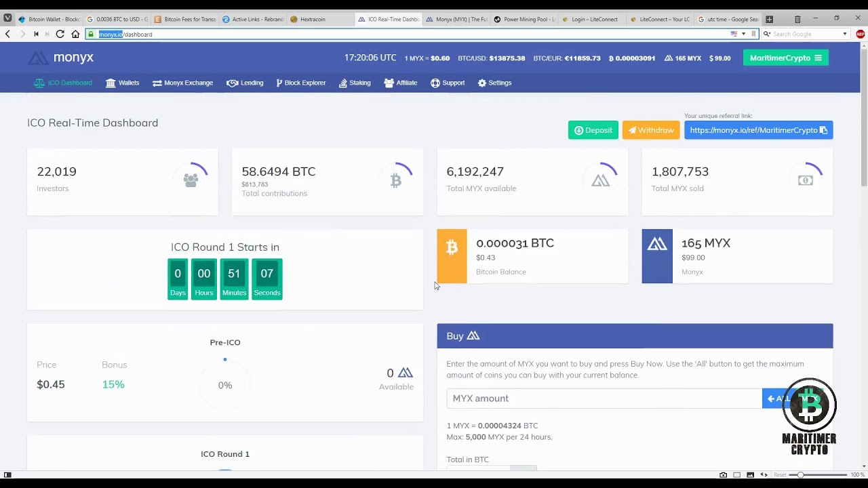This screenshot has height=488, width=868.
Task: Open page actions code icon
Action: pyautogui.click(x=764, y=475)
